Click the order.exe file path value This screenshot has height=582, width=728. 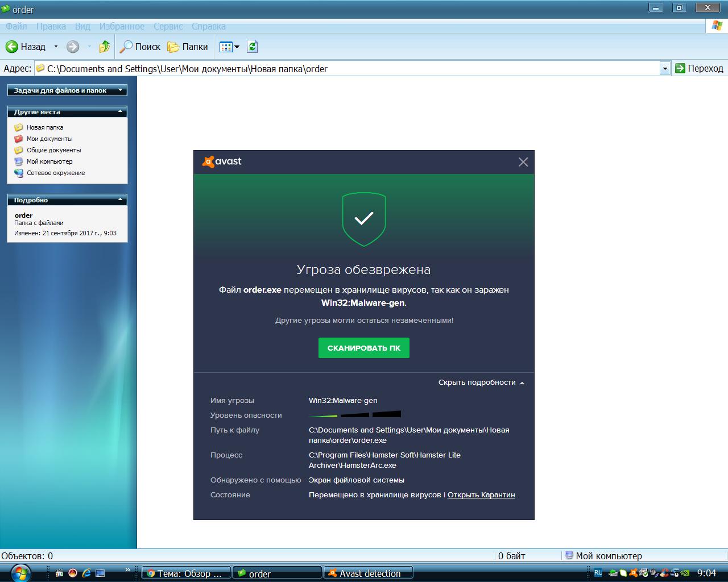409,435
